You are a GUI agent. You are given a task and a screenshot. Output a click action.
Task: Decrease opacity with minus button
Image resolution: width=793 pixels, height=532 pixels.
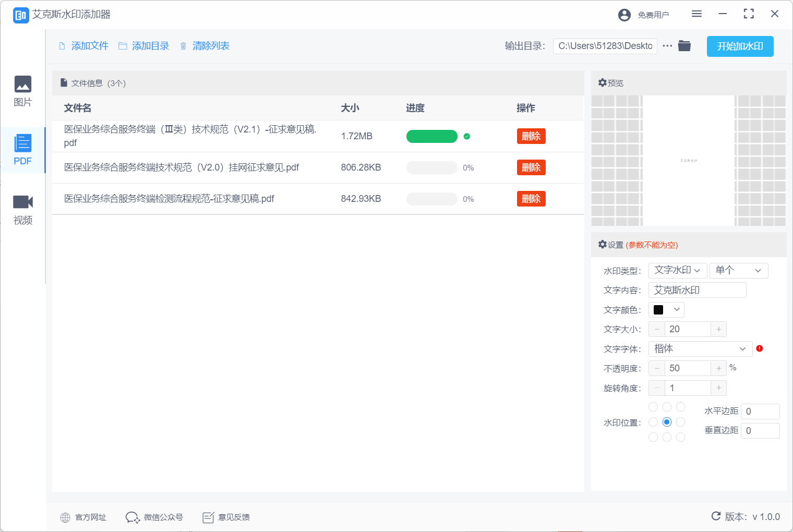[x=657, y=368]
